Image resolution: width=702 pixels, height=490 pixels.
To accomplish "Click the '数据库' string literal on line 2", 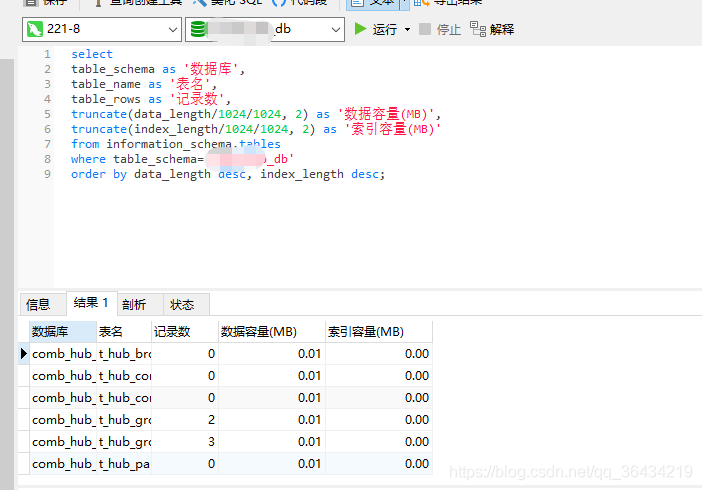I will point(210,69).
